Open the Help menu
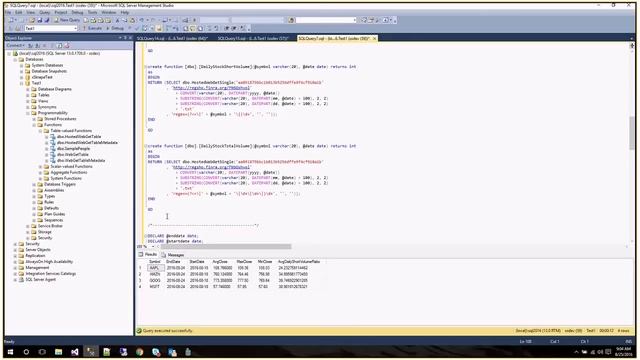The width and height of the screenshot is (640, 360). tap(124, 13)
